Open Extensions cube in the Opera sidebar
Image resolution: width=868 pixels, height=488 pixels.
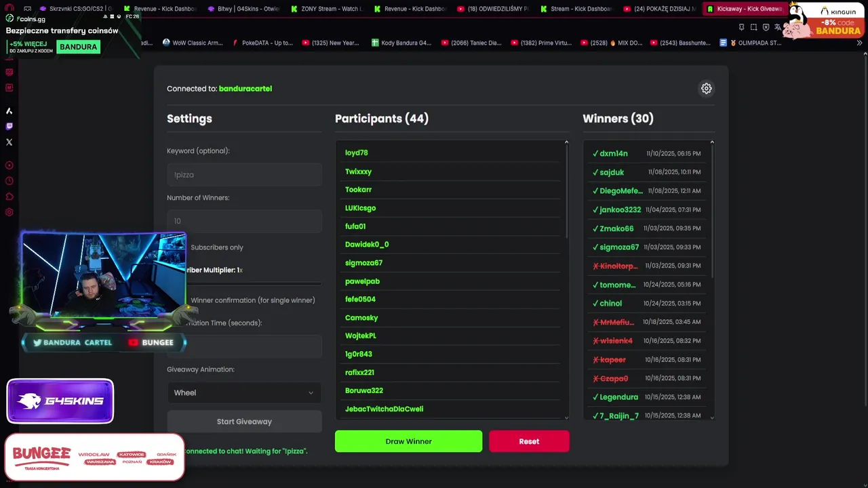click(x=9, y=197)
